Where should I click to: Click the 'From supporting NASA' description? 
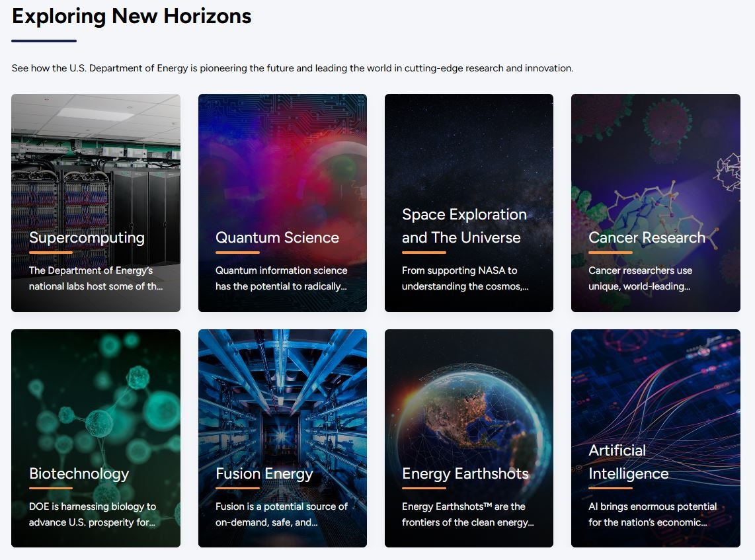[465, 278]
